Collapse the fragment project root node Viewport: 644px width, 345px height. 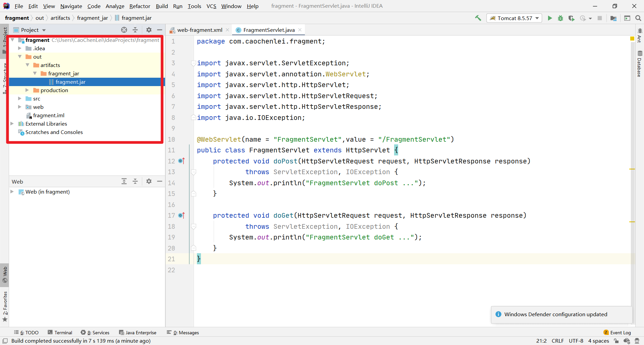pyautogui.click(x=12, y=40)
